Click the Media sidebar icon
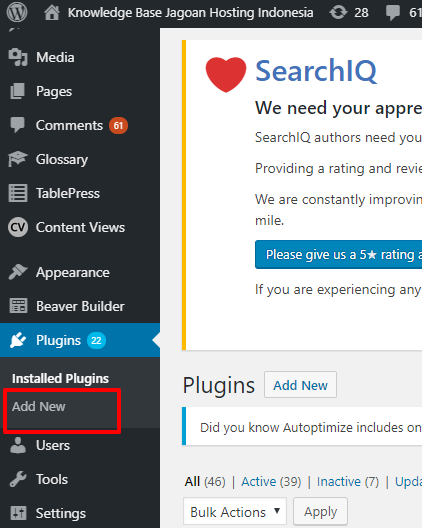422x528 pixels. click(x=18, y=57)
